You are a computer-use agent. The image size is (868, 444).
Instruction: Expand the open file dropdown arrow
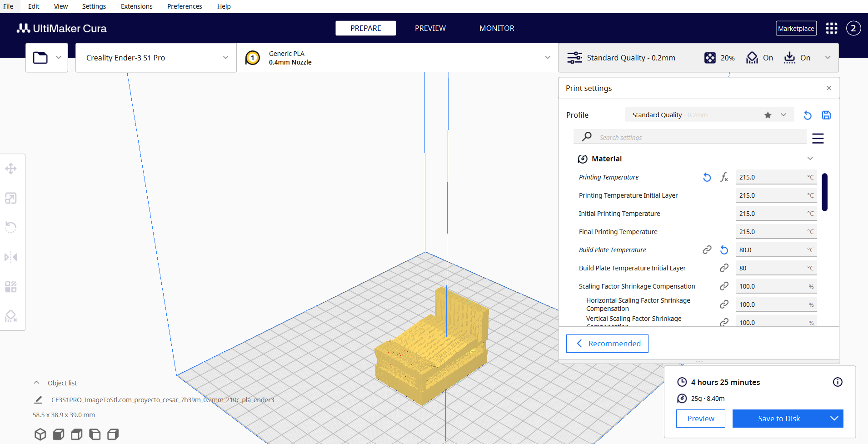pos(59,58)
